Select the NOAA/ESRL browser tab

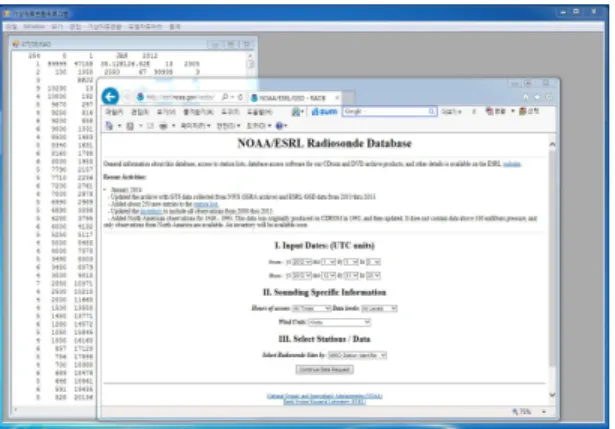pyautogui.click(x=292, y=98)
